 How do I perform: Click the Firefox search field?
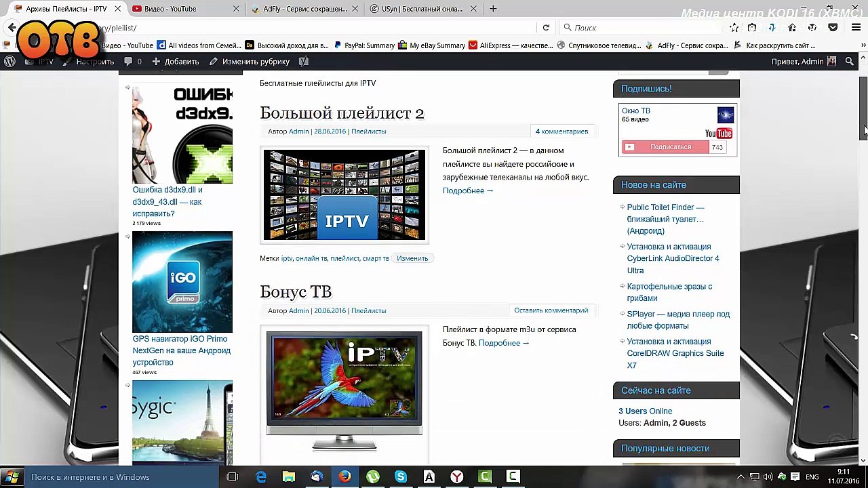[x=641, y=28]
